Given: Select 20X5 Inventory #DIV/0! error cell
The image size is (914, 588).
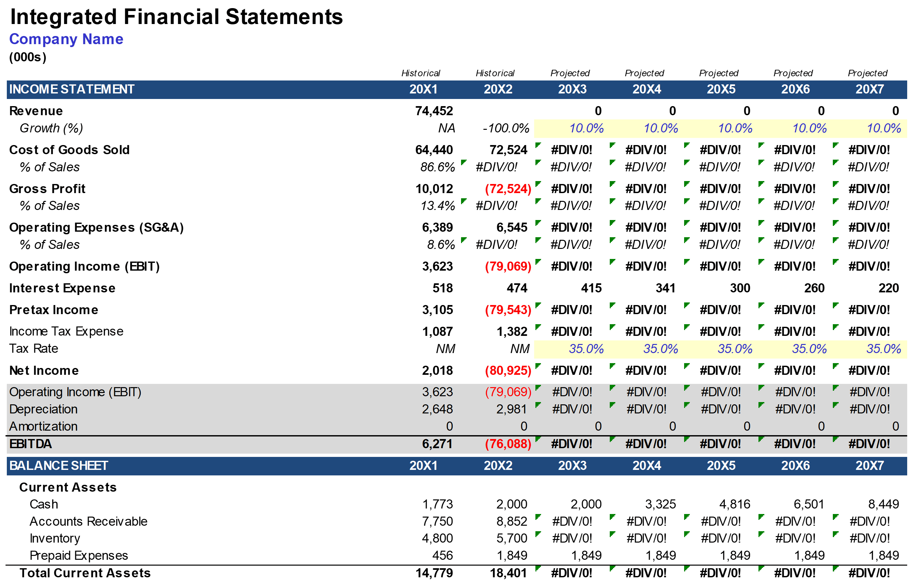Looking at the screenshot, I should coord(720,538).
